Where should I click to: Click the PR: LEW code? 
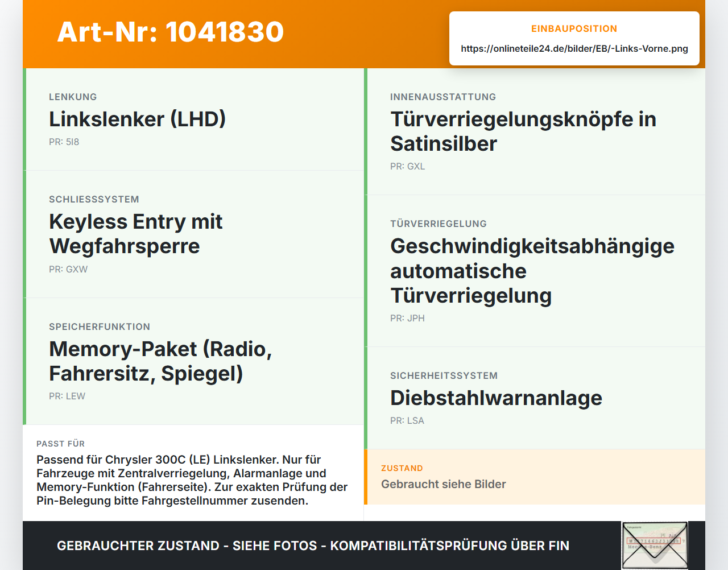tap(67, 396)
